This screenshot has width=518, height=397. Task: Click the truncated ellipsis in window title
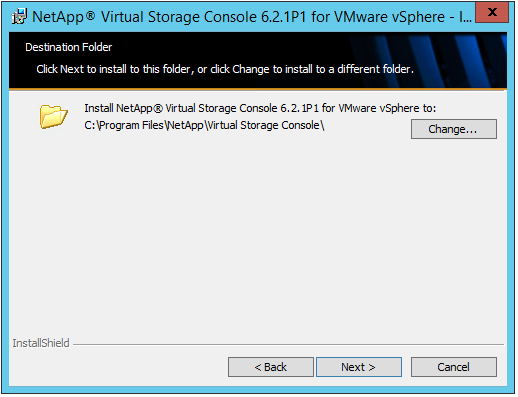click(x=465, y=17)
